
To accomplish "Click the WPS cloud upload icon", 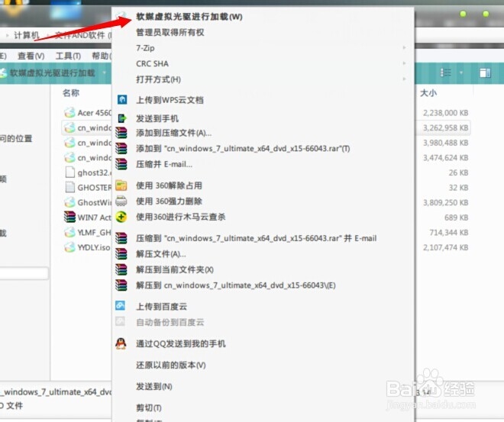I will click(122, 99).
